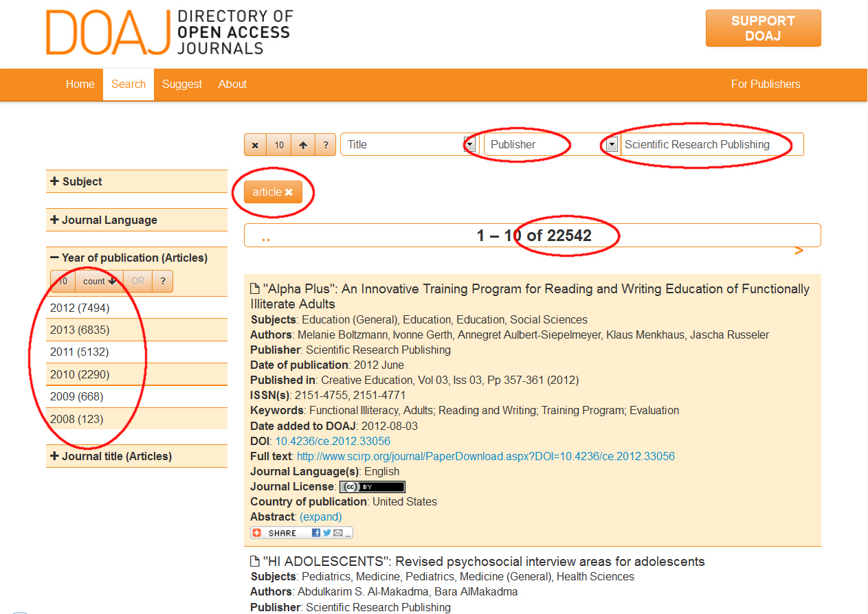Toggle the OR filter mode button

138,282
